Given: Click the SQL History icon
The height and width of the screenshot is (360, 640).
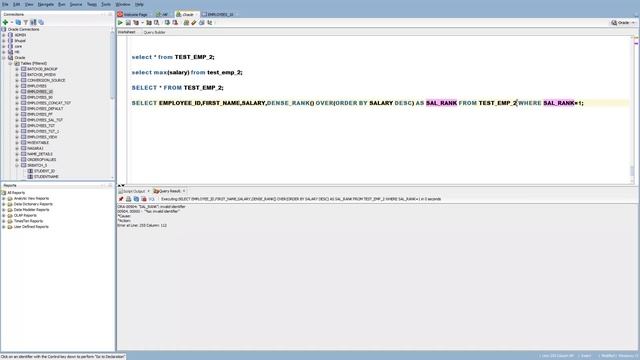Looking at the screenshot, I should tap(202, 23).
